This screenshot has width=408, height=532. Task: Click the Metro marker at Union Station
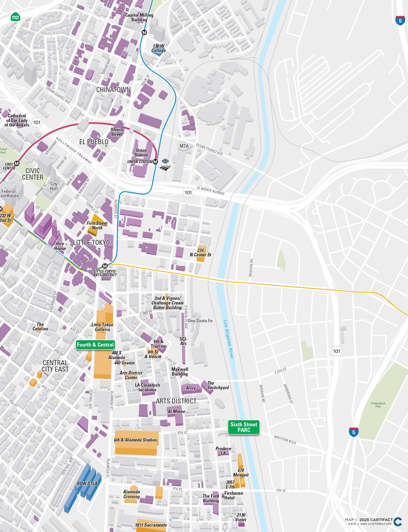point(155,162)
